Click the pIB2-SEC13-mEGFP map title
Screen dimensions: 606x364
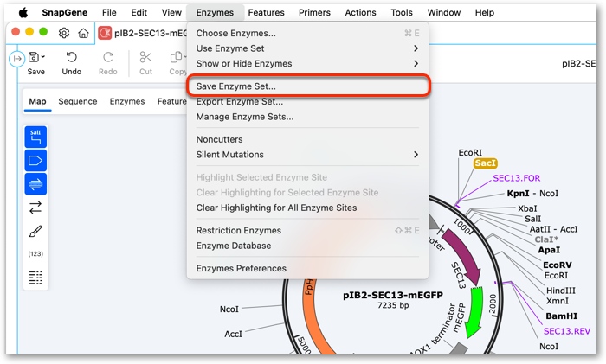(x=393, y=296)
